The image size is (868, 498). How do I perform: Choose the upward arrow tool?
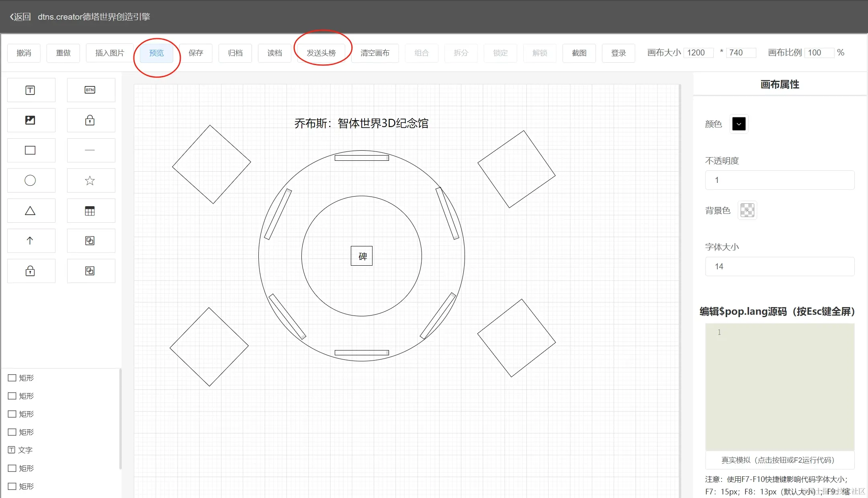[31, 241]
